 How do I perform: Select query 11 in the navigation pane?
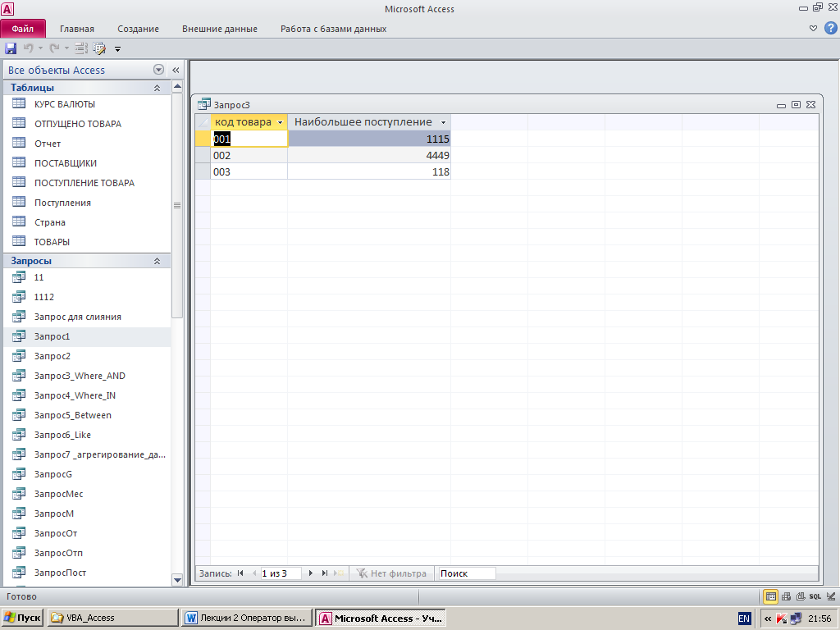pyautogui.click(x=87, y=277)
